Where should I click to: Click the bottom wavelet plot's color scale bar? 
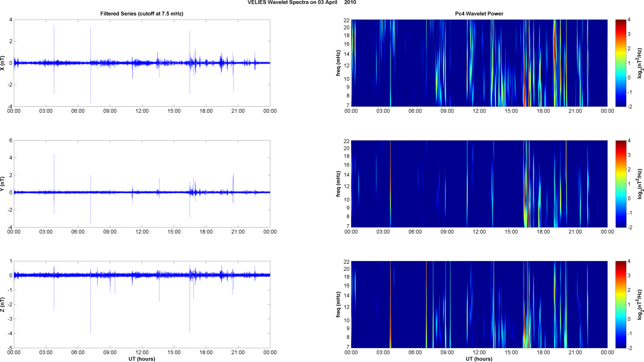click(621, 305)
